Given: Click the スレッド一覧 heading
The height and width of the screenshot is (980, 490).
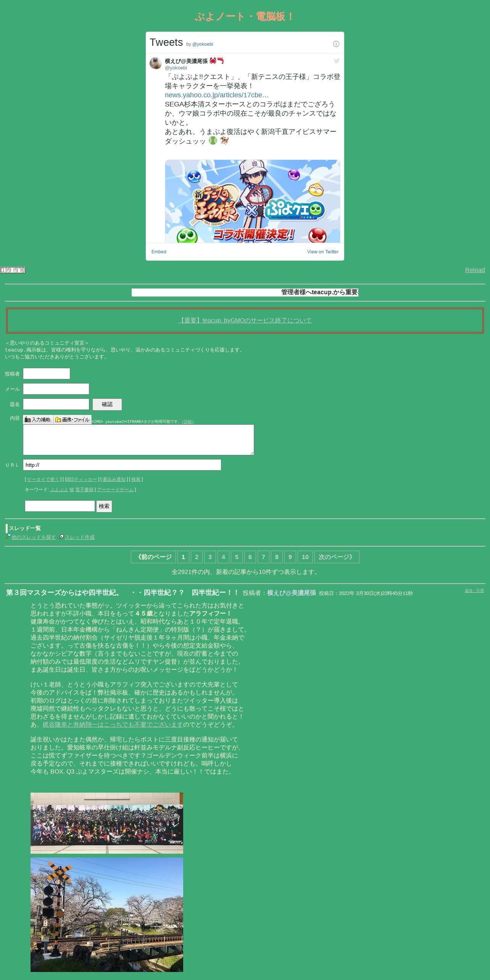Looking at the screenshot, I should tap(25, 528).
